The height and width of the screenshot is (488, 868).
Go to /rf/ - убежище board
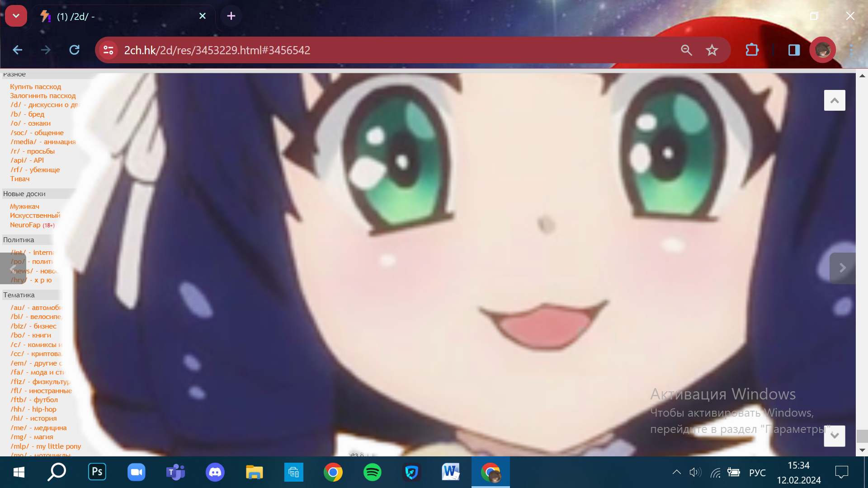(35, 169)
